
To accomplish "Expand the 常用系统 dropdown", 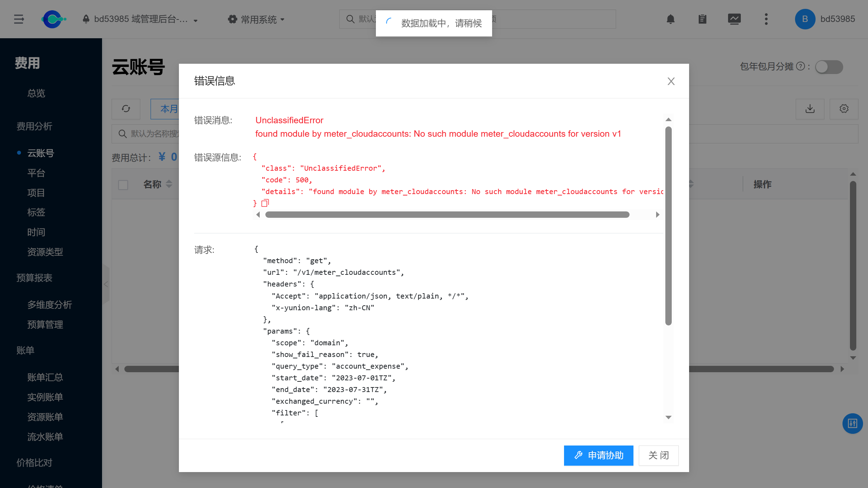I will click(256, 19).
